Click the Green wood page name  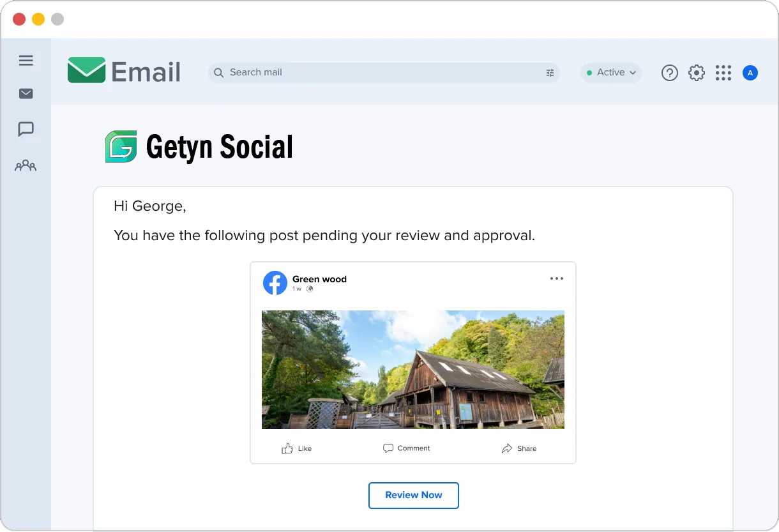click(319, 279)
